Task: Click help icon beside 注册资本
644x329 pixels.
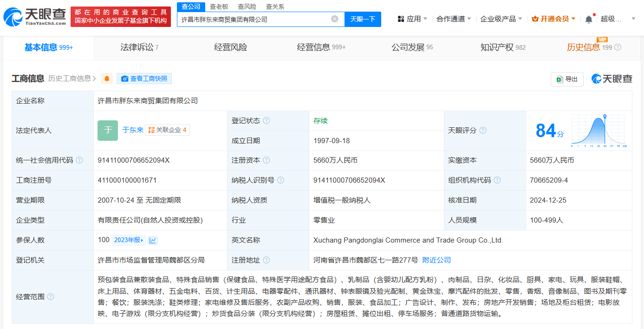Action: pos(266,160)
